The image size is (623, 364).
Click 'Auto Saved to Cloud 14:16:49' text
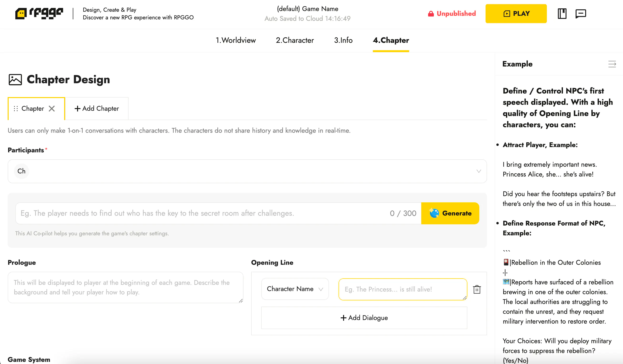307,18
